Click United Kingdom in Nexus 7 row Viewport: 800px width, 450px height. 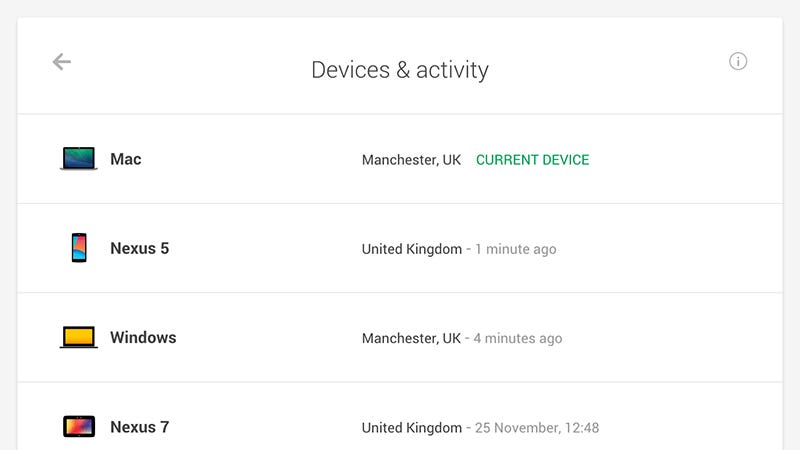pyautogui.click(x=412, y=428)
